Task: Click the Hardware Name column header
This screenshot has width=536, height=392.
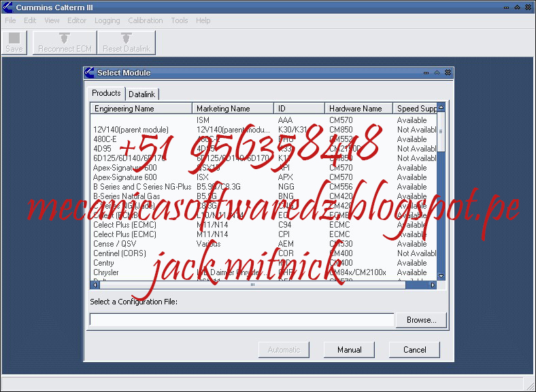Action: [358, 109]
